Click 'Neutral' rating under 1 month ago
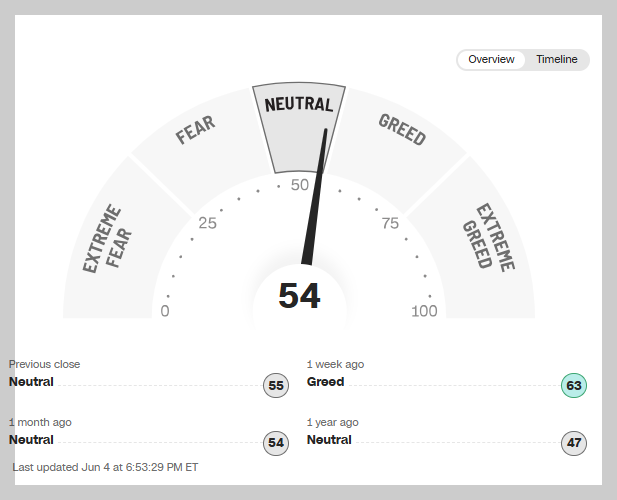This screenshot has width=617, height=500. 31,439
